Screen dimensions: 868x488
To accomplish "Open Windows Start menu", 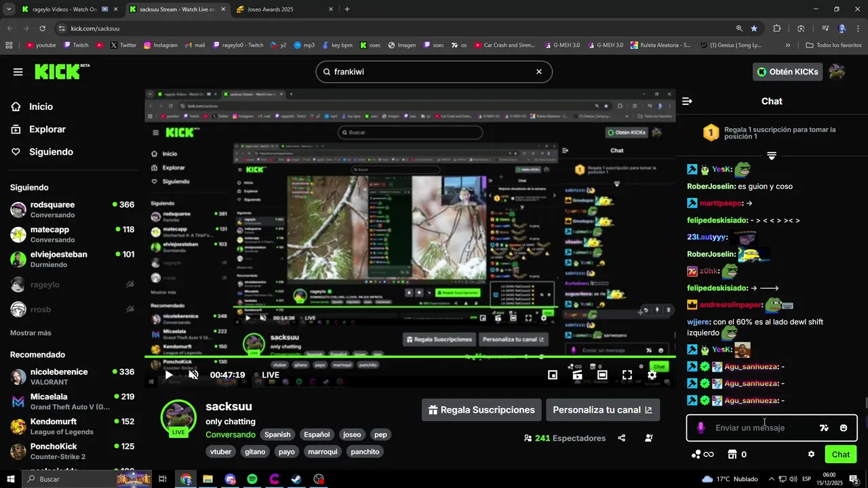I will 11,479.
